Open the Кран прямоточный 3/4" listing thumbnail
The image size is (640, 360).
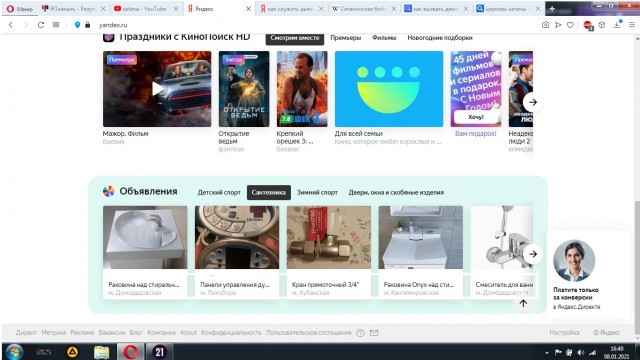click(329, 237)
